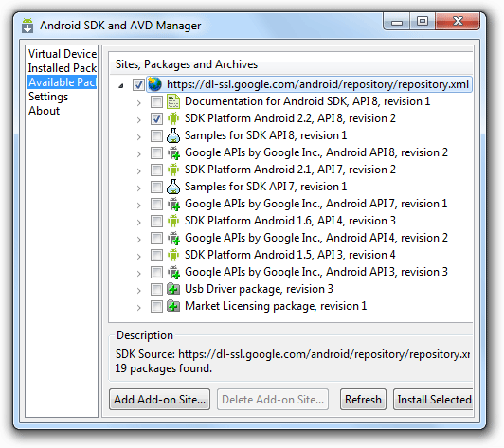Uncheck SDK Platform Android 2.2 checkbox
The width and height of the screenshot is (504, 448).
click(x=156, y=119)
